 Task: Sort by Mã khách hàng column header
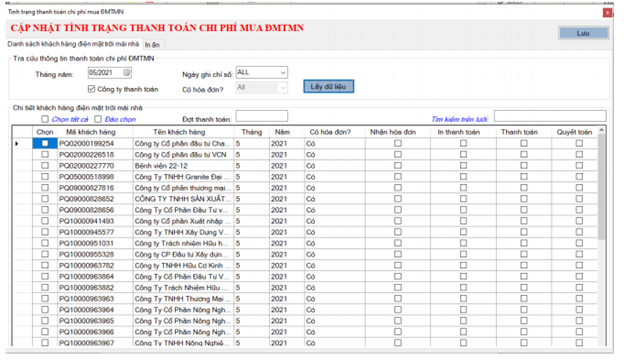(91, 132)
